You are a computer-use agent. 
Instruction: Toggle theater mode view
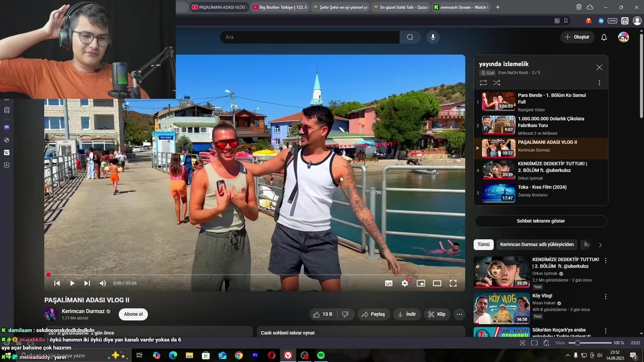(x=437, y=284)
